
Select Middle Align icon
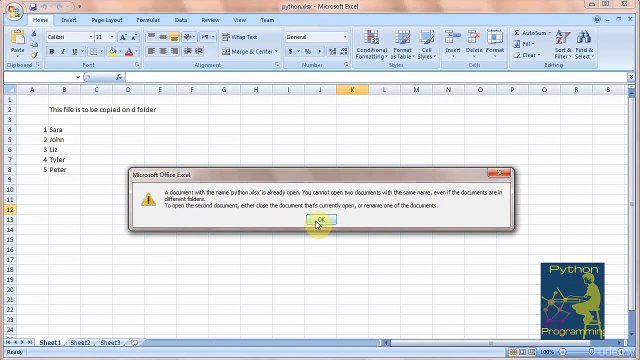(x=163, y=37)
